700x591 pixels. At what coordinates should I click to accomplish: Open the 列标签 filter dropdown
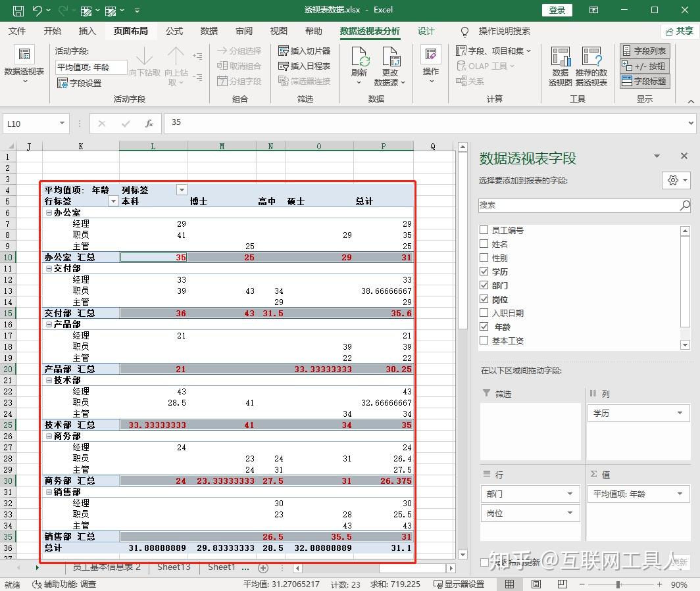pyautogui.click(x=180, y=189)
